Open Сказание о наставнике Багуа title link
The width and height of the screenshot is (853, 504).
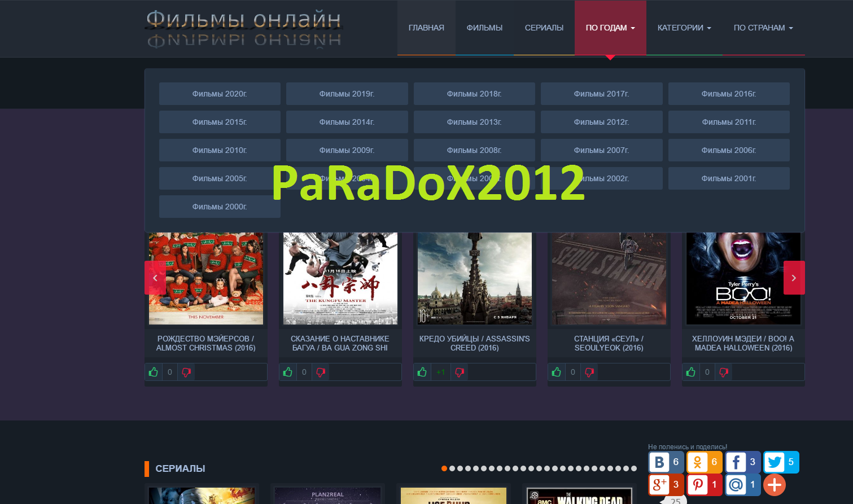pyautogui.click(x=340, y=343)
